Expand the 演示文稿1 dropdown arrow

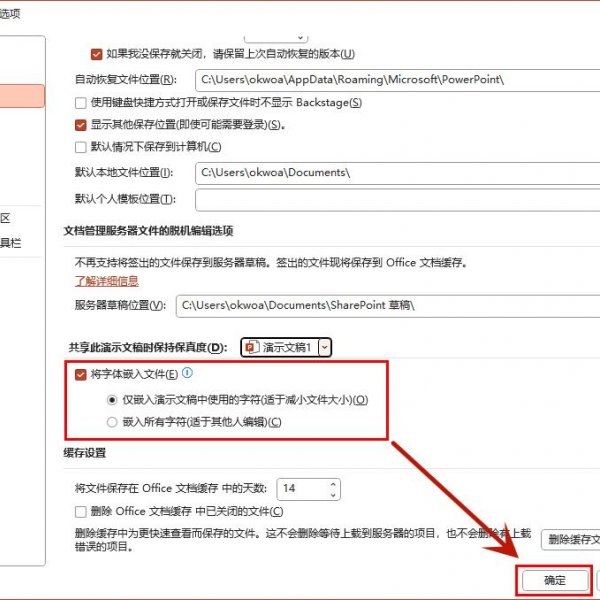(x=324, y=347)
